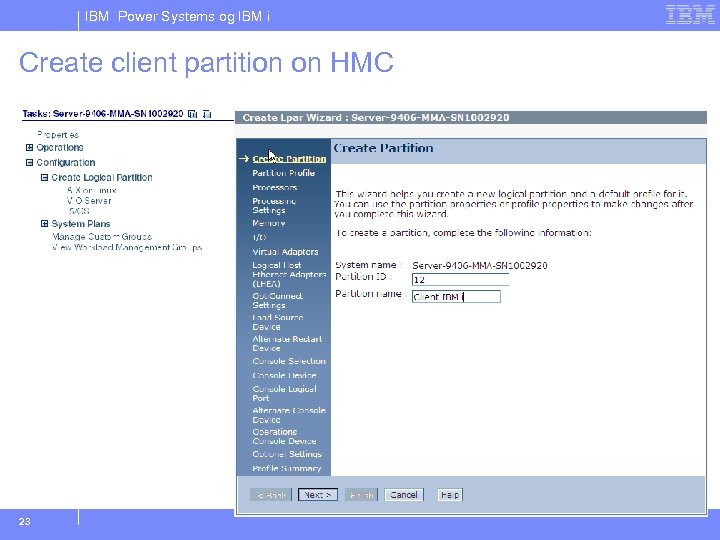720x540 pixels.
Task: Click the slide number 23
Action: pos(25,522)
